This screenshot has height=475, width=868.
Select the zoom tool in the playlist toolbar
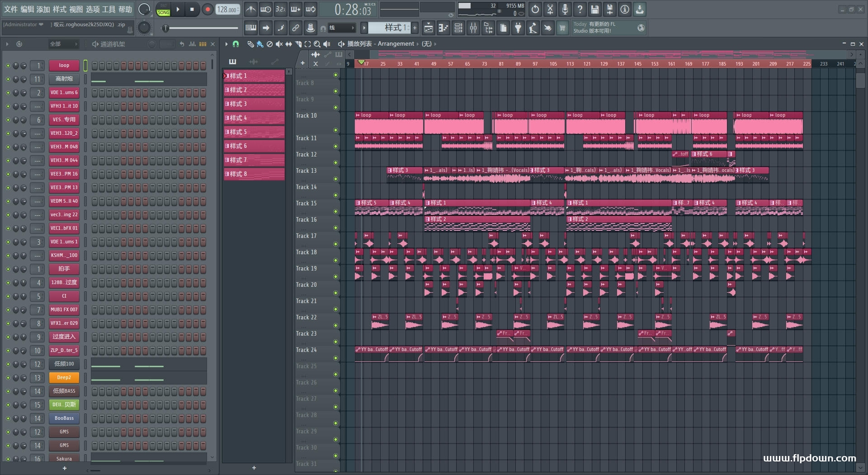click(x=317, y=44)
